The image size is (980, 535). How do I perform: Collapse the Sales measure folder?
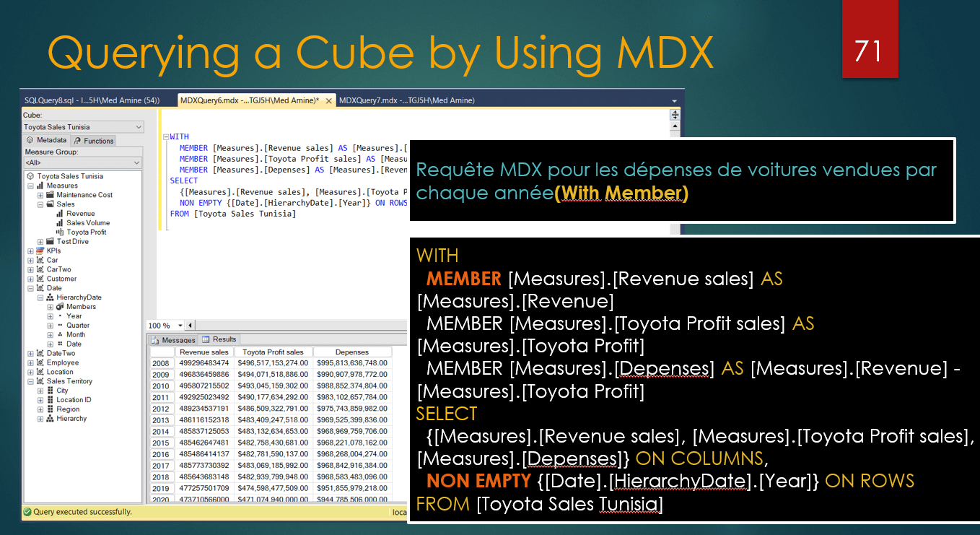(x=40, y=204)
